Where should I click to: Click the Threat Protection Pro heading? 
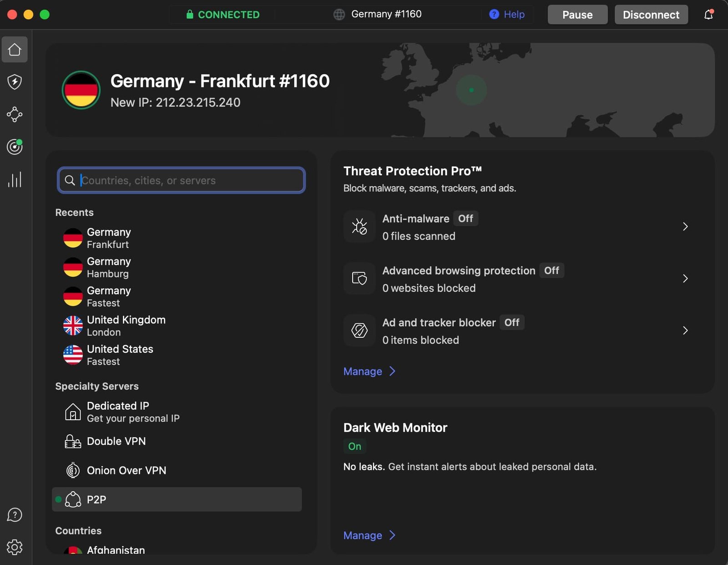pyautogui.click(x=412, y=171)
